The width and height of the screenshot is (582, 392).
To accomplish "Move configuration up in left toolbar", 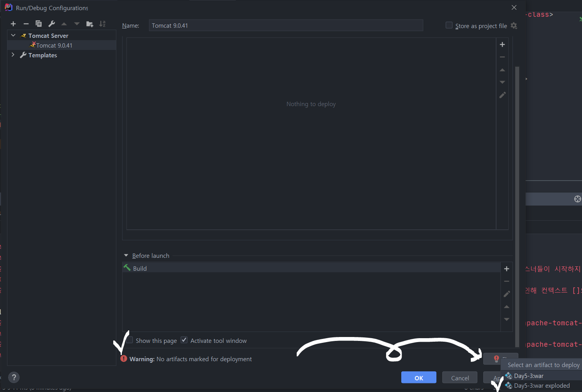I will tap(64, 24).
